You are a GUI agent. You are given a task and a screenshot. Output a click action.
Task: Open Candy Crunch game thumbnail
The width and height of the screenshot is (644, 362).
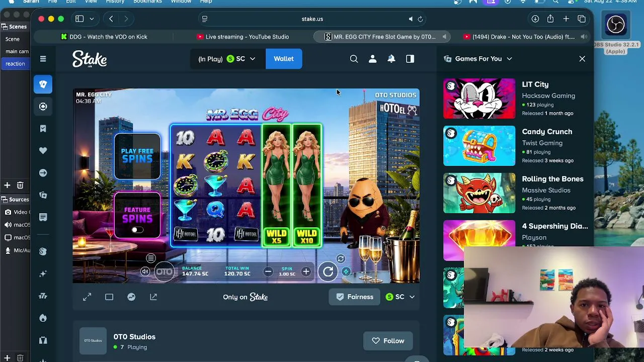479,146
